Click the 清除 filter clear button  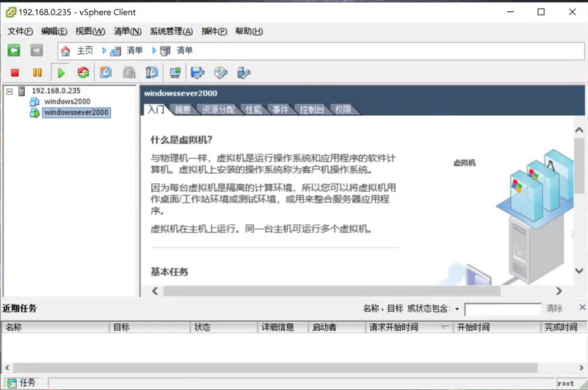(554, 308)
